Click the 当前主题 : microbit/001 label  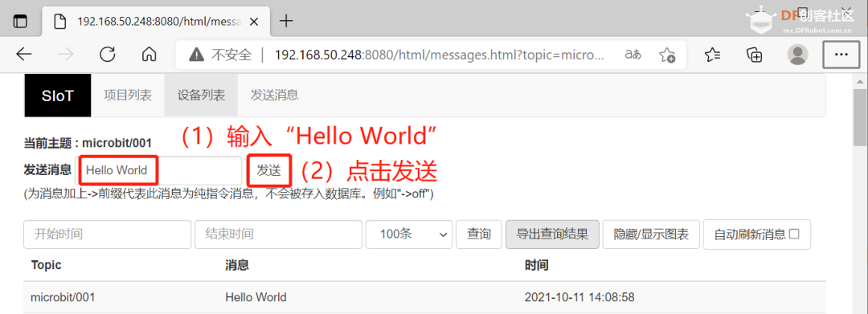pos(88,143)
